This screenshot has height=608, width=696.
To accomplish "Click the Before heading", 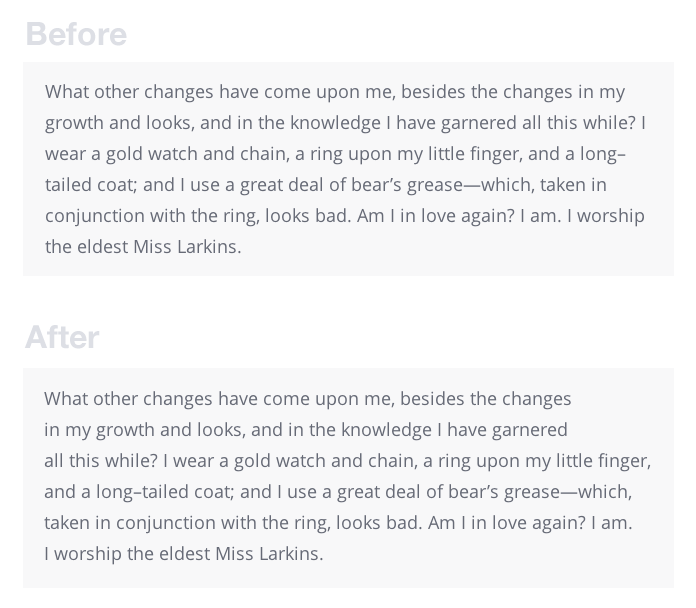I will (76, 34).
